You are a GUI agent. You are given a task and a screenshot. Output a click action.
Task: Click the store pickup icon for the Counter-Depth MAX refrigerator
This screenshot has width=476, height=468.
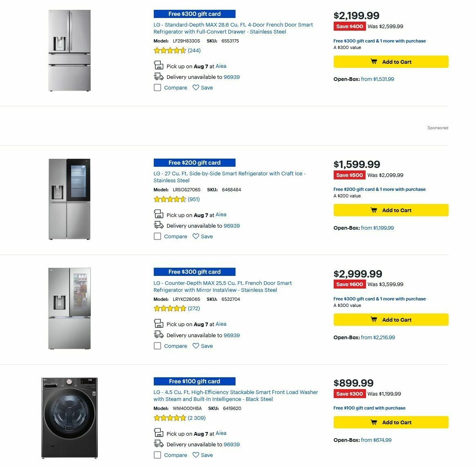click(158, 322)
